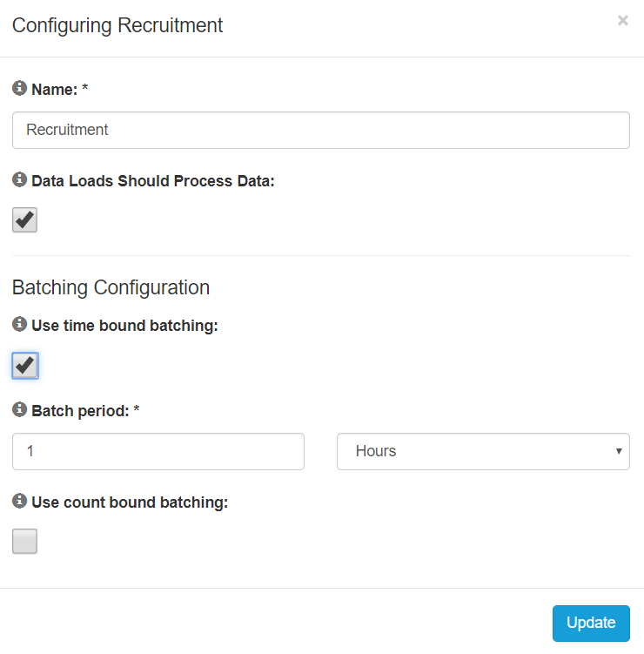Disable the time bound batching checkbox

pos(25,365)
